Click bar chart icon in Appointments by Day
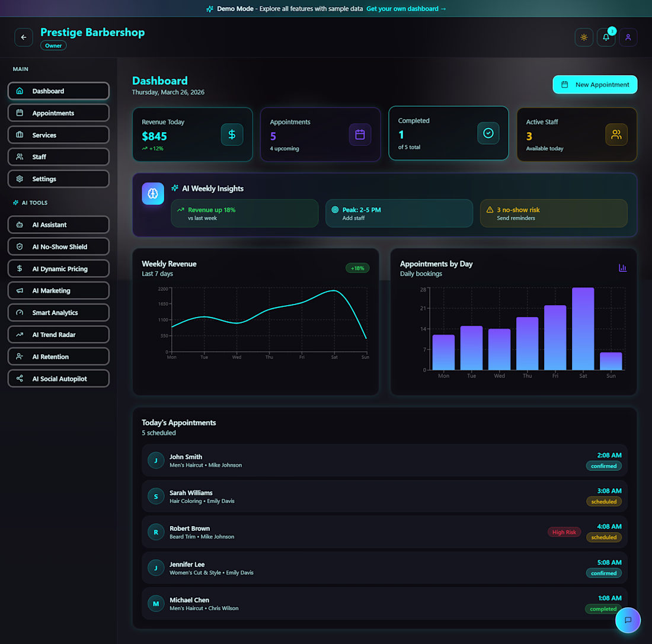 622,268
